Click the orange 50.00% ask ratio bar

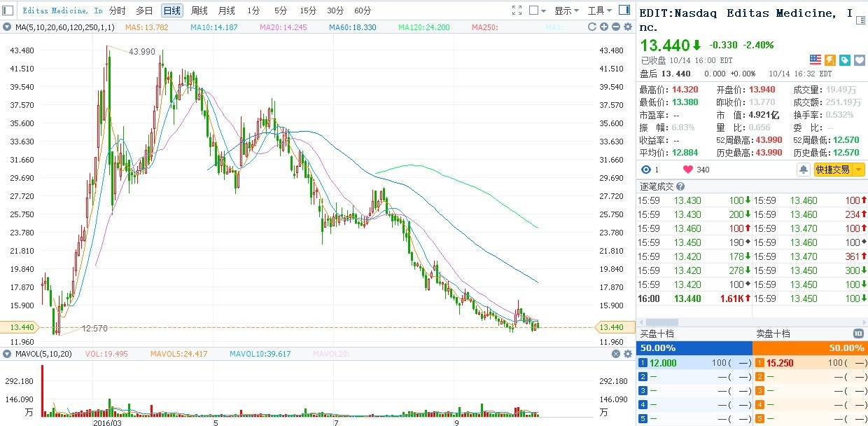[x=810, y=348]
